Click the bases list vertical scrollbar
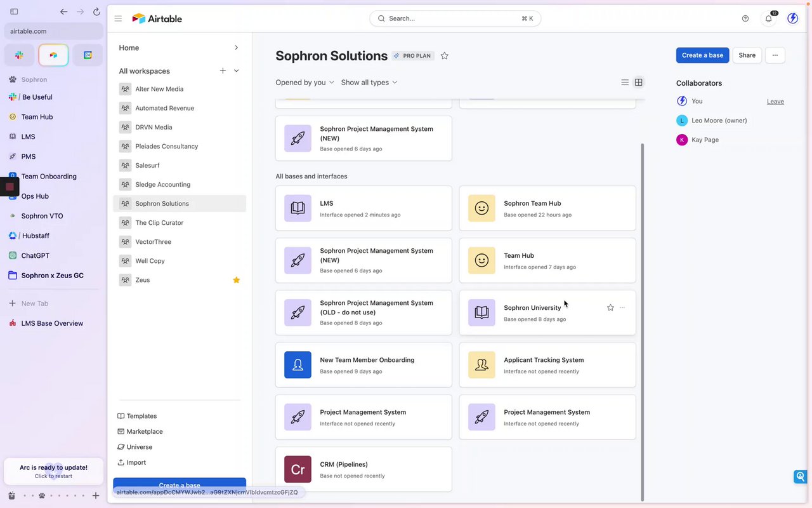812x508 pixels. pyautogui.click(x=643, y=317)
